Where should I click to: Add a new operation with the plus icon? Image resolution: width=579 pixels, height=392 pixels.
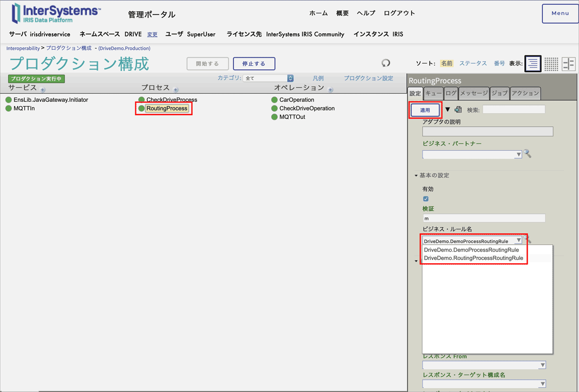click(x=331, y=90)
